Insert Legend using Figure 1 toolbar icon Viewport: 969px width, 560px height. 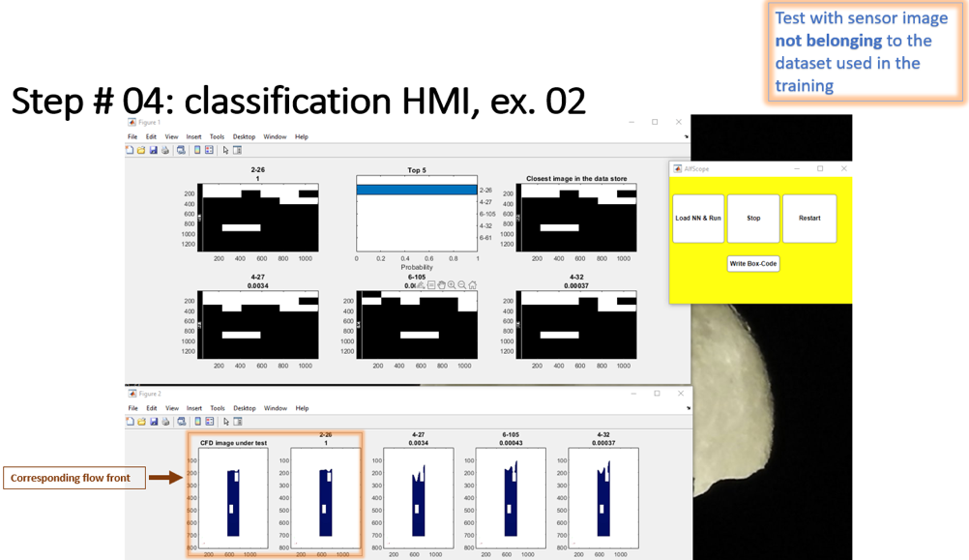[209, 150]
